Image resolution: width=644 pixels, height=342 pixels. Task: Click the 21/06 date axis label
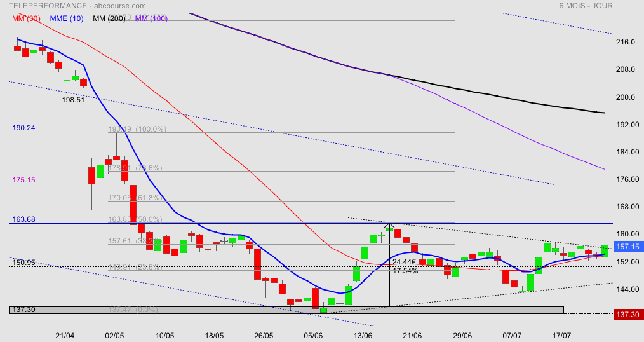click(412, 336)
